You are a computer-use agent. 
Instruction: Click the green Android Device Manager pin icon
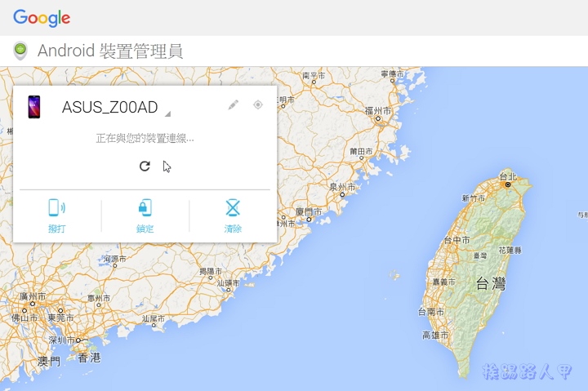pos(20,51)
